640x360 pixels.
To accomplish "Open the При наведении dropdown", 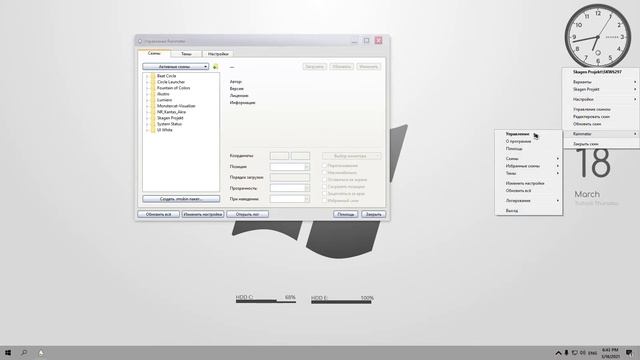I will pyautogui.click(x=290, y=199).
